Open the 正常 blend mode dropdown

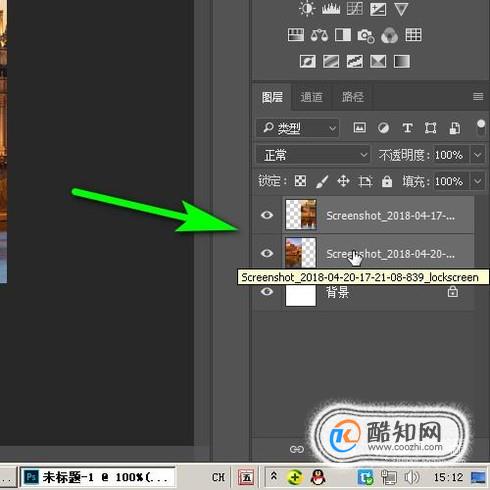[313, 155]
